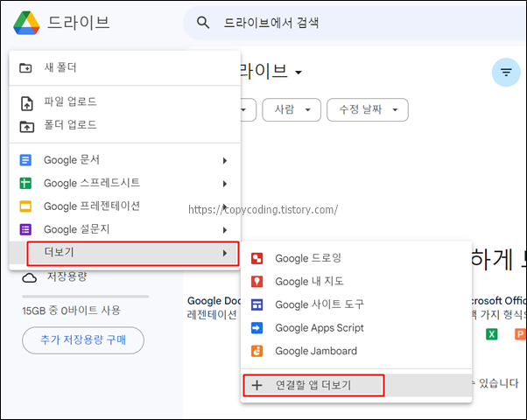Click the Google Jamboard orange icon
This screenshot has width=527, height=420.
(257, 351)
